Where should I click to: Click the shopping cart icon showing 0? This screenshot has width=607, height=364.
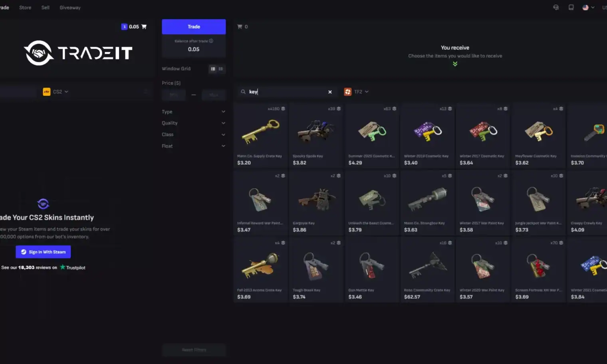pos(240,27)
